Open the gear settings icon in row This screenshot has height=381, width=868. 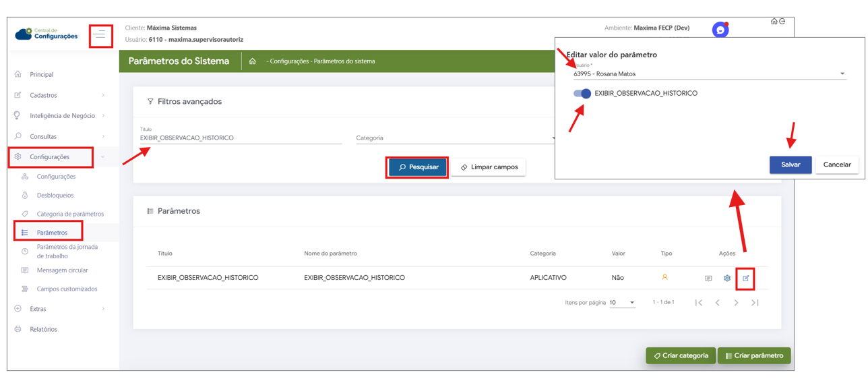727,278
